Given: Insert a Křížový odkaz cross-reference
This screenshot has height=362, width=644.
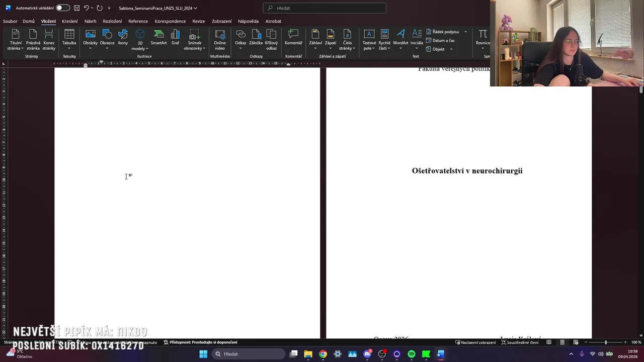Looking at the screenshot, I should point(271,40).
